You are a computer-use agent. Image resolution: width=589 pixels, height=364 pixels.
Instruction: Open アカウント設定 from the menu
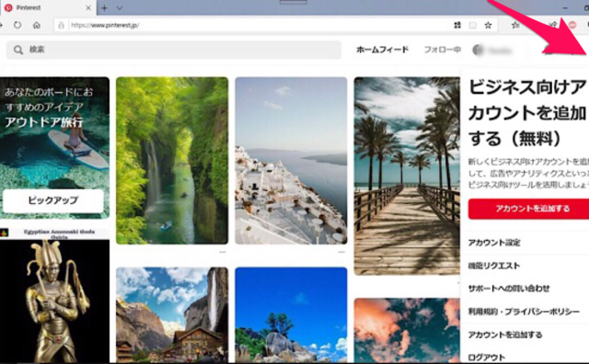[x=494, y=243]
